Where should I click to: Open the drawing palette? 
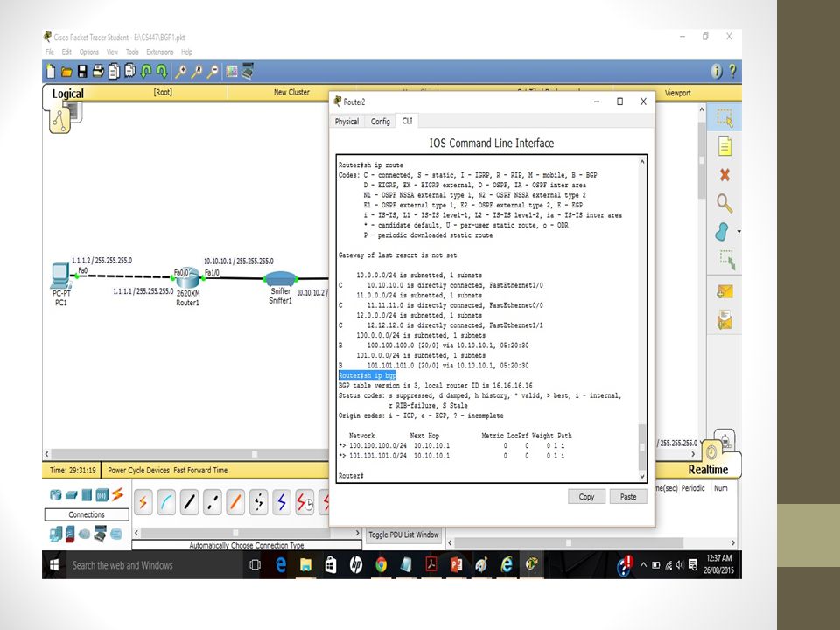pyautogui.click(x=231, y=71)
